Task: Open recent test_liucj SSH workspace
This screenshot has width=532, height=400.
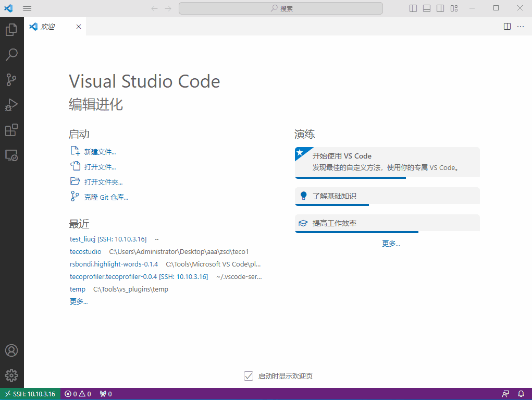Action: [x=108, y=239]
